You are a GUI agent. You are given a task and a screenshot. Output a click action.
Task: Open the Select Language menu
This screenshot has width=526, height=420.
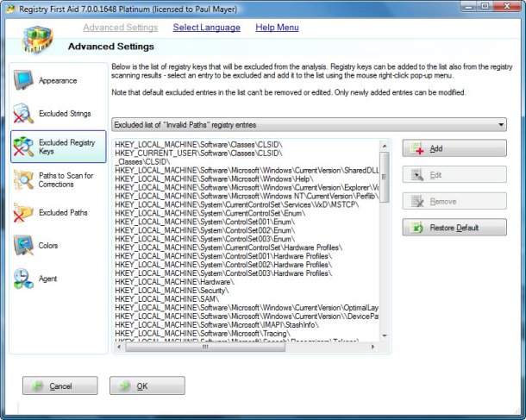point(206,28)
